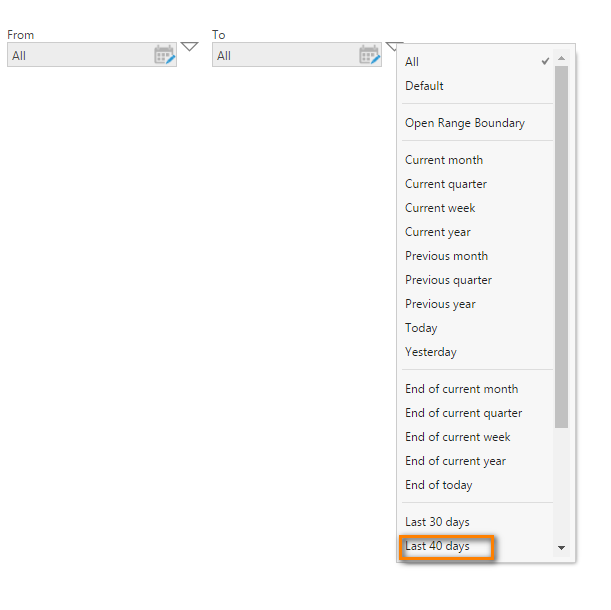Click the scrollbar up arrow in list
611x610 pixels.
click(x=561, y=58)
